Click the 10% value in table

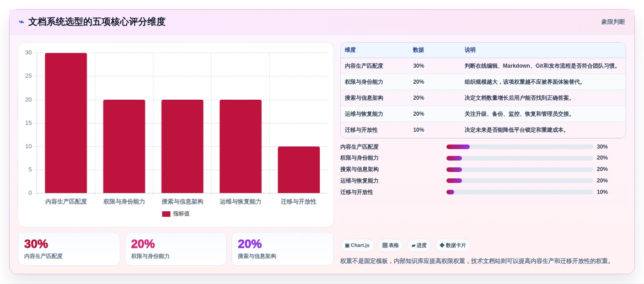(419, 130)
